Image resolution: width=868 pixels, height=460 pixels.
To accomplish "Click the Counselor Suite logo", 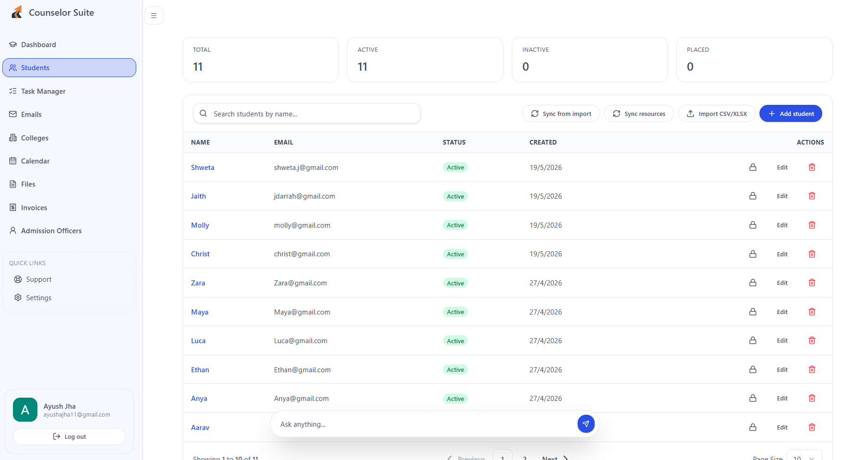I will 17,12.
